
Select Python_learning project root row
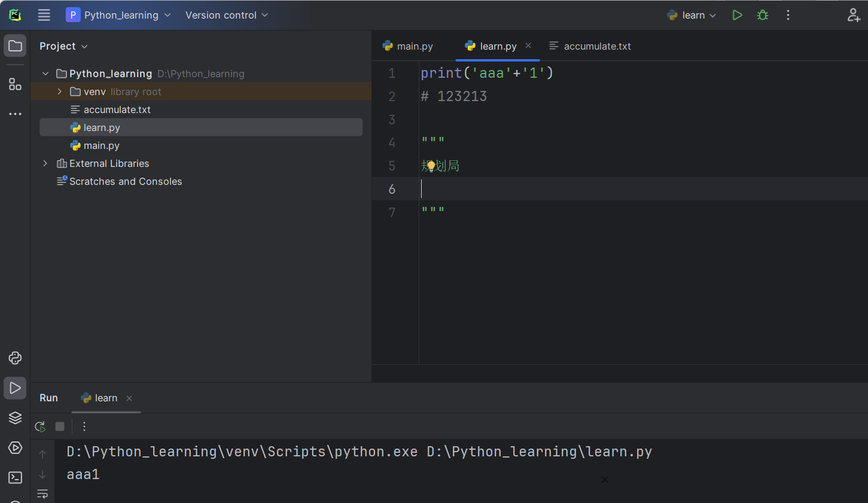[201, 74]
